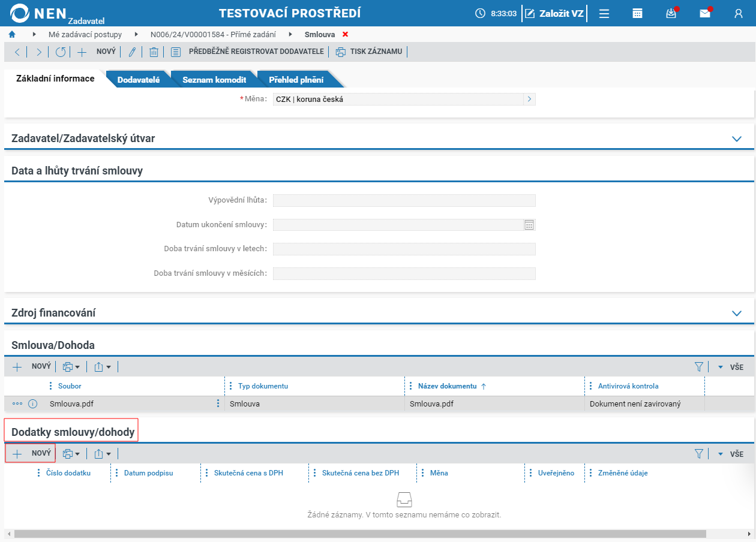Screen dimensions: 756x542
Task: Click the Antivirová kontrola column header
Action: coord(628,386)
